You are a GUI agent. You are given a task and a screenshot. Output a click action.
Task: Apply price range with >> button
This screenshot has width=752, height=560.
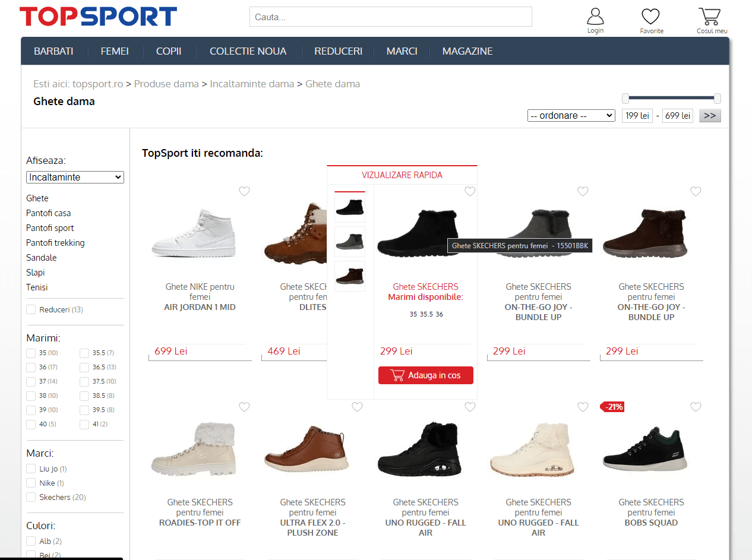710,116
